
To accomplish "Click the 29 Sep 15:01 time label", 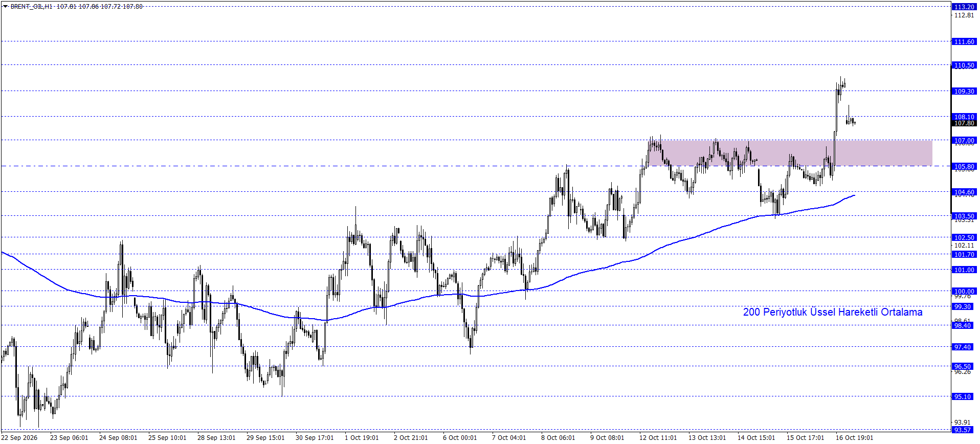I will pyautogui.click(x=265, y=437).
